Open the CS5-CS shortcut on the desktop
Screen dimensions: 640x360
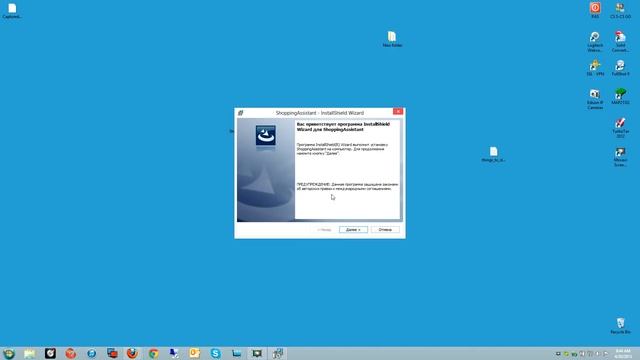pos(620,10)
